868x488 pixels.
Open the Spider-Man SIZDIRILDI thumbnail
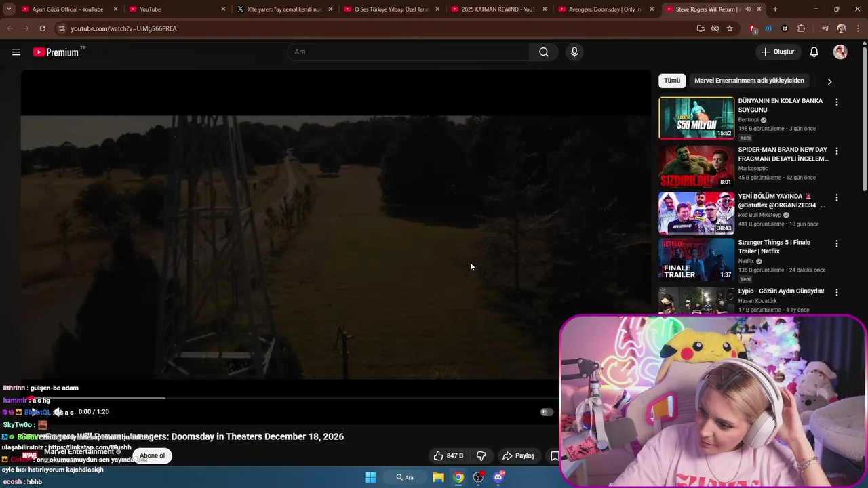[696, 166]
